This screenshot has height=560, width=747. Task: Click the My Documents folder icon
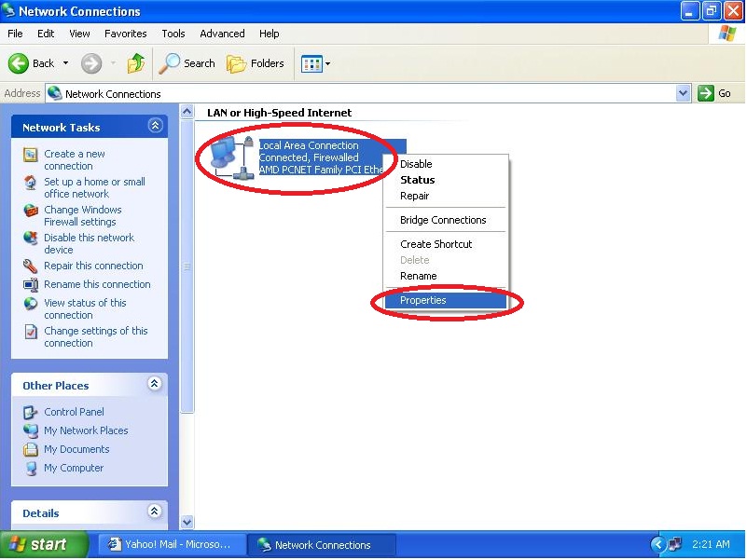31,449
